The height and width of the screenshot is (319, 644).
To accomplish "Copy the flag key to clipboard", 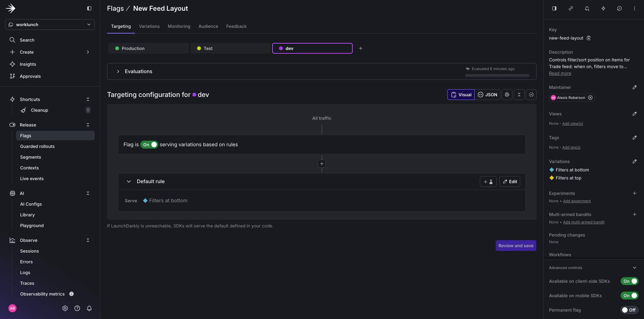I will pyautogui.click(x=588, y=38).
